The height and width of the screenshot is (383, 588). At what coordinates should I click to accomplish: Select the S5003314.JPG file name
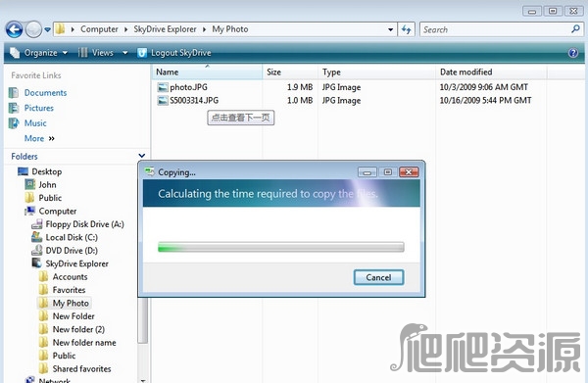coord(194,101)
